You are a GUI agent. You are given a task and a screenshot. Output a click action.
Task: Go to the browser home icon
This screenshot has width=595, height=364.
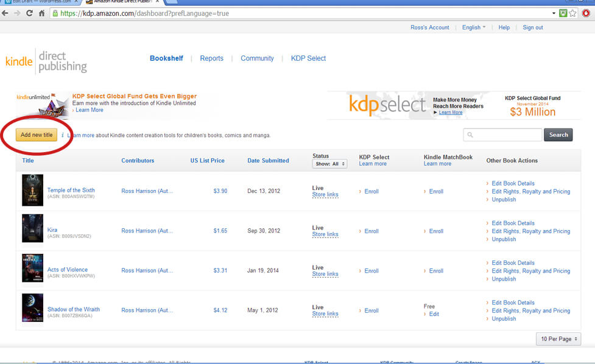point(42,13)
